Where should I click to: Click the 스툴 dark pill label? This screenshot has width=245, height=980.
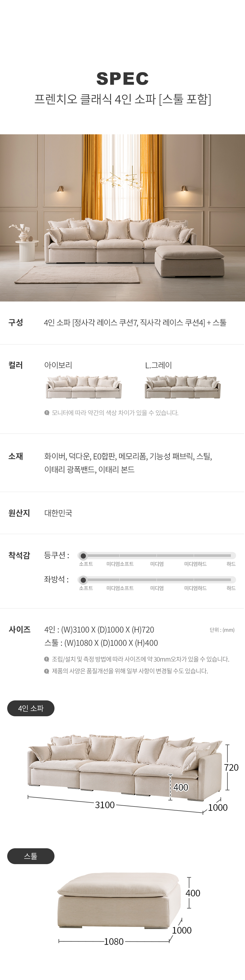[31, 856]
